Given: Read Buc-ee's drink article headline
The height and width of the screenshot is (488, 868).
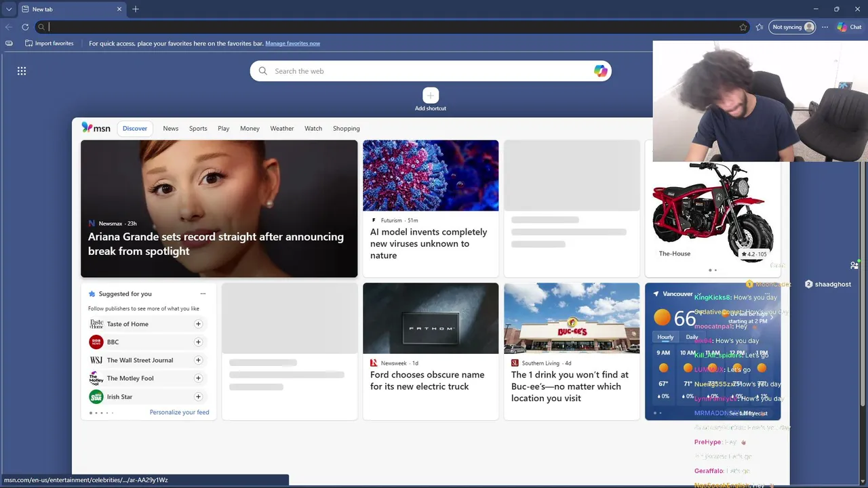Looking at the screenshot, I should (x=570, y=386).
